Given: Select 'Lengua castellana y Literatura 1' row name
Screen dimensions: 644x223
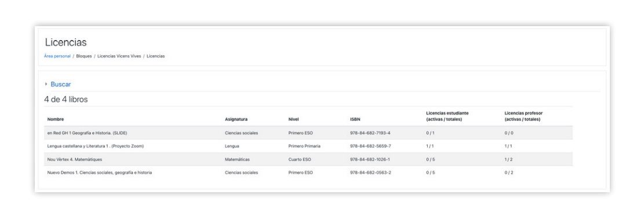Looking at the screenshot, I should click(x=95, y=146).
